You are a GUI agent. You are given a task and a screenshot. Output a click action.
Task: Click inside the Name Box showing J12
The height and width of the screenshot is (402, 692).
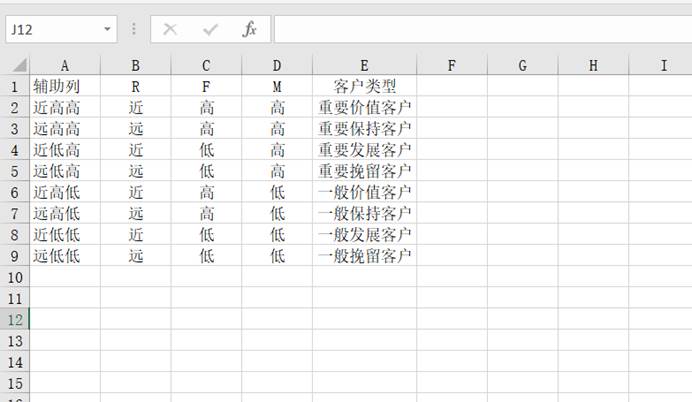53,29
